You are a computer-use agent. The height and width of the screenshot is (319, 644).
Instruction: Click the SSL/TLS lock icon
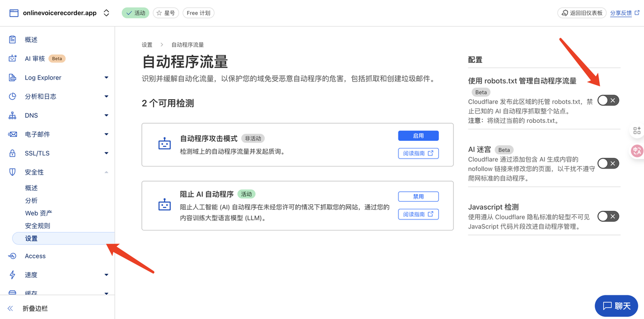tap(13, 153)
